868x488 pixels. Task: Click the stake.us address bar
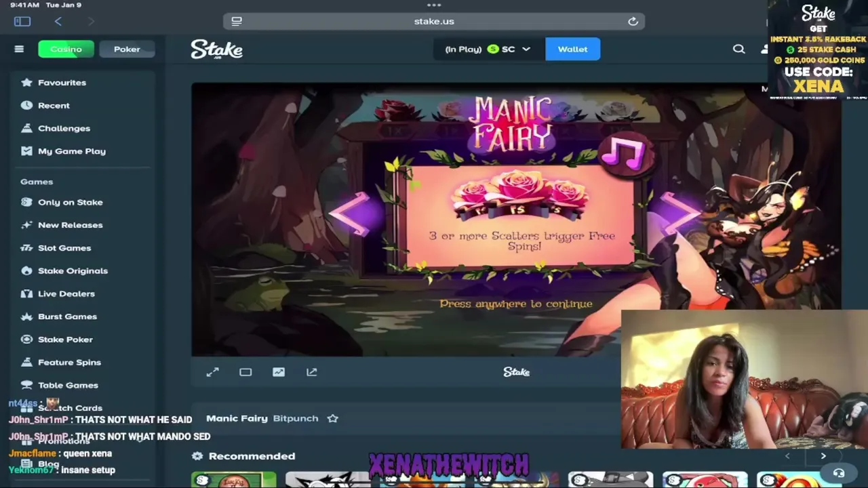click(x=434, y=21)
